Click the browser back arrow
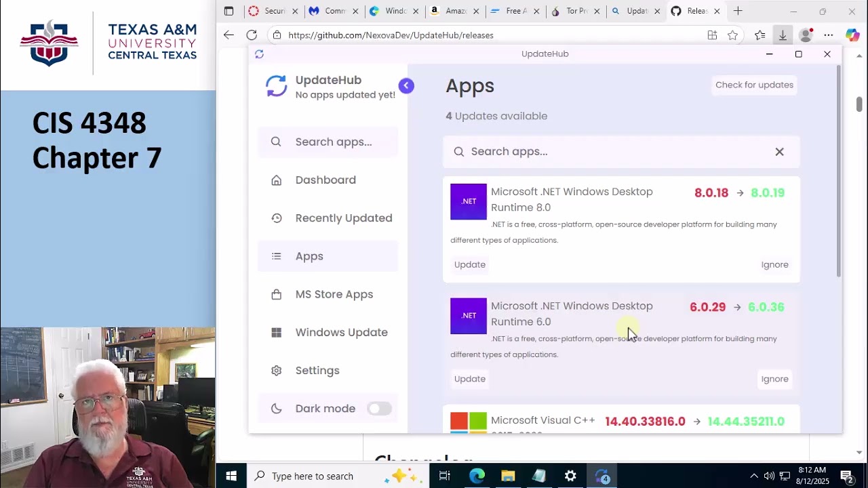The height and width of the screenshot is (488, 868). click(229, 35)
